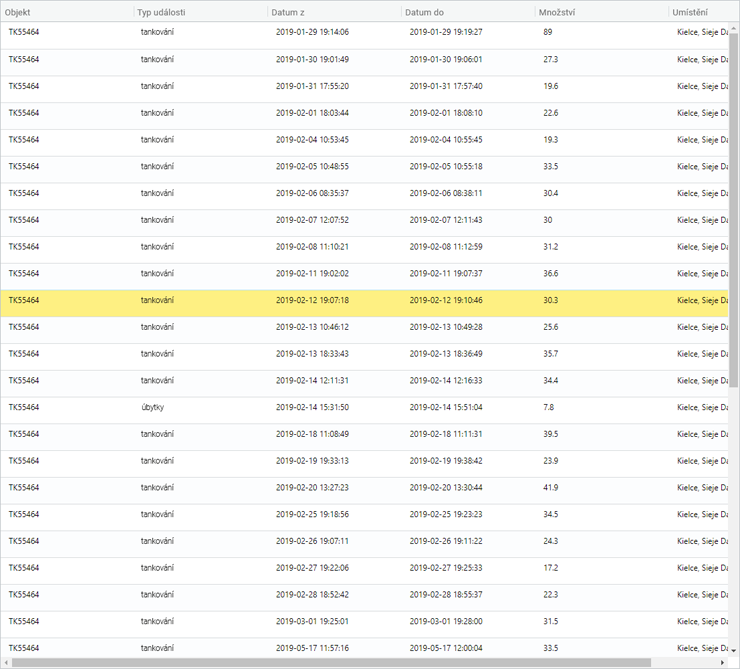Click quantity value 27.3

pyautogui.click(x=550, y=59)
